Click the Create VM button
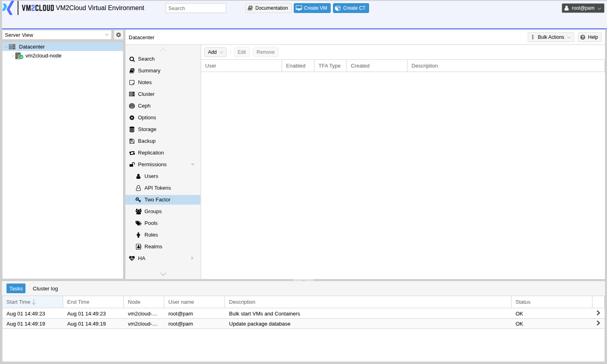 pos(312,8)
